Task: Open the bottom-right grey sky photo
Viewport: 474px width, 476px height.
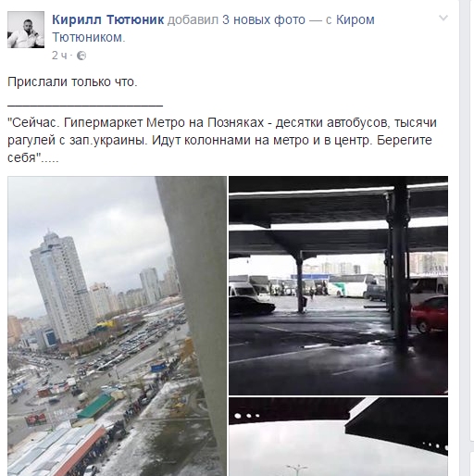Action: pyautogui.click(x=338, y=436)
